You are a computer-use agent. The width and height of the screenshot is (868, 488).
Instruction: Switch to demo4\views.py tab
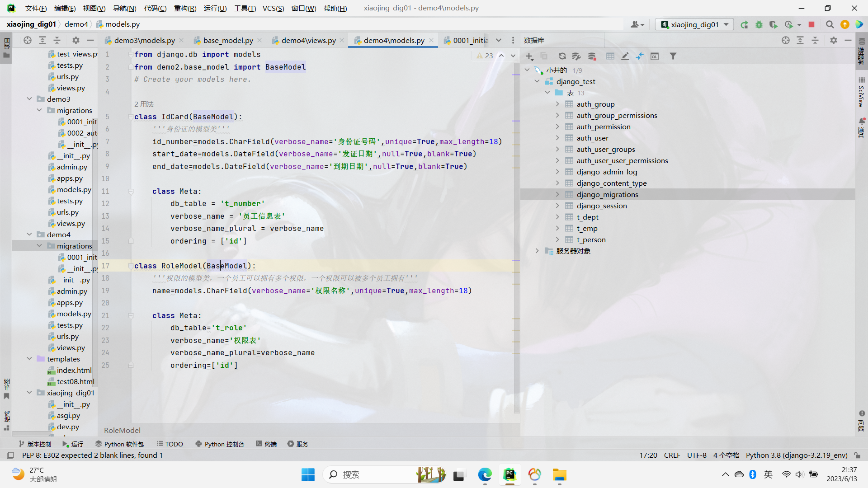[x=308, y=40]
